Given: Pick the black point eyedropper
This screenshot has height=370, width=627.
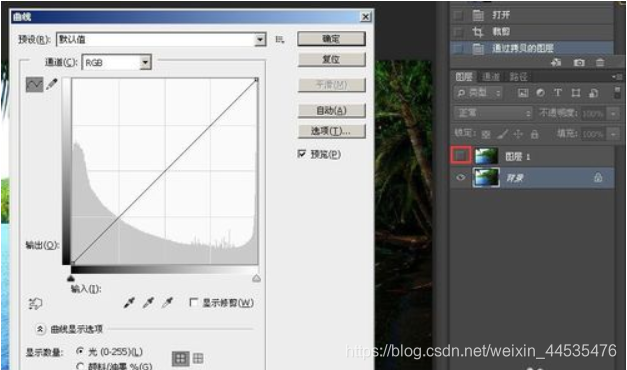Looking at the screenshot, I should tap(129, 303).
